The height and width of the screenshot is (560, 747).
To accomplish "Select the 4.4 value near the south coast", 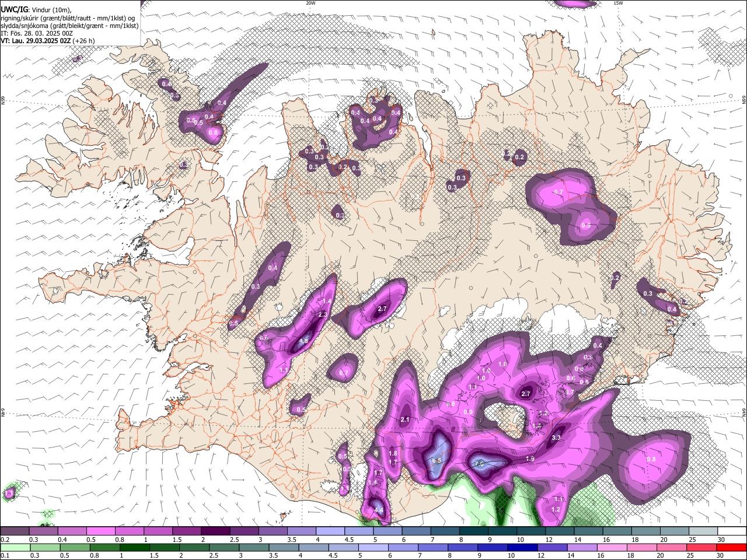I will [379, 510].
